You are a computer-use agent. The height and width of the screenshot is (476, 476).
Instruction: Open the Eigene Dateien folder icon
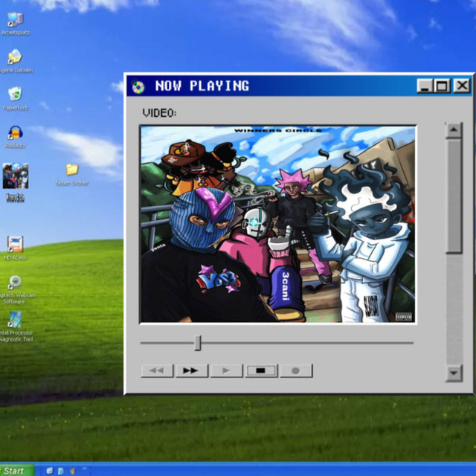click(15, 57)
